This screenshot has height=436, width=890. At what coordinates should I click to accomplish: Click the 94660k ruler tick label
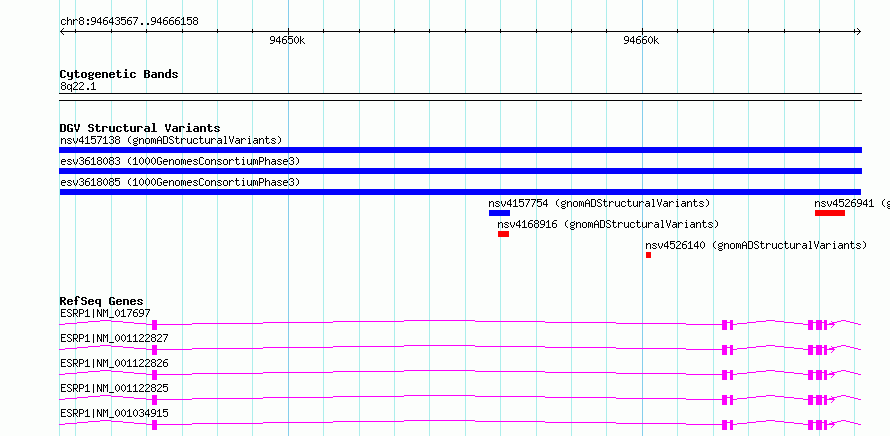[641, 40]
